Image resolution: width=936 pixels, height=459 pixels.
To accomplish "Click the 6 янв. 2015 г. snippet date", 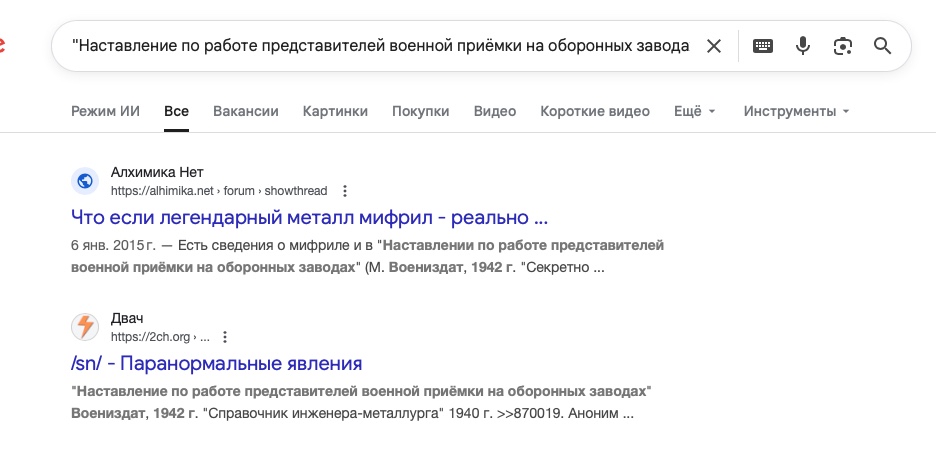I will (113, 245).
